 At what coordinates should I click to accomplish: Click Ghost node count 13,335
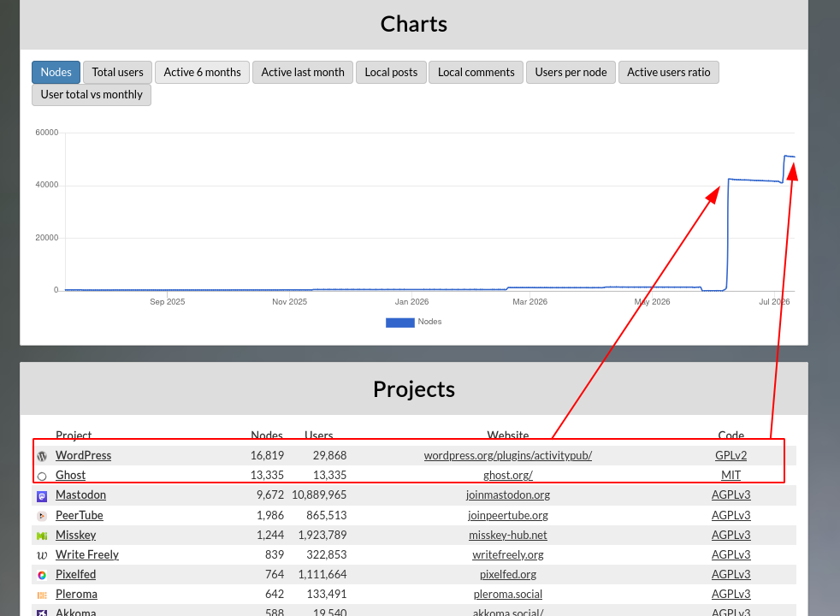(x=268, y=475)
